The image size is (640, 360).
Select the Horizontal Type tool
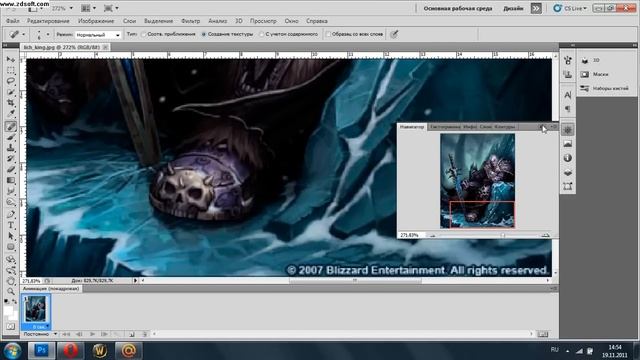(x=11, y=225)
